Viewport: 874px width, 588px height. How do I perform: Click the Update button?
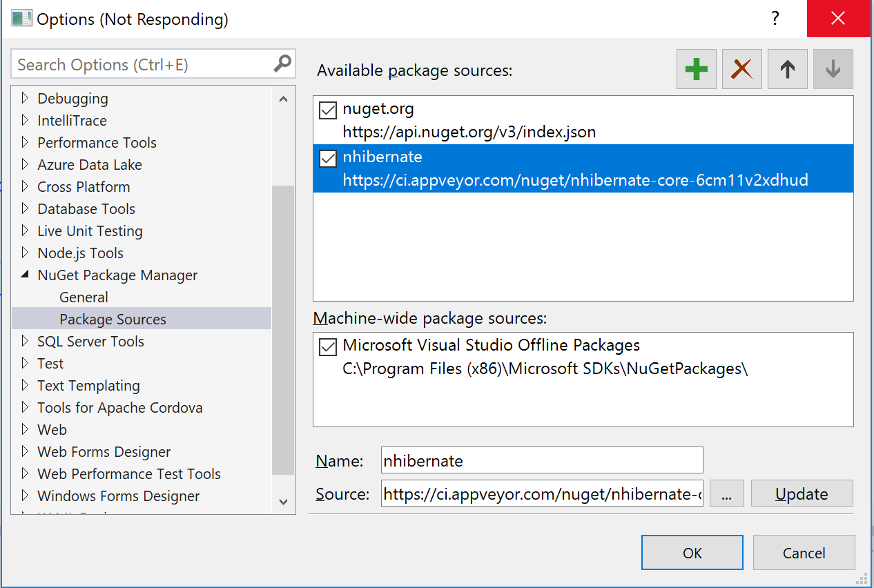[x=802, y=494]
